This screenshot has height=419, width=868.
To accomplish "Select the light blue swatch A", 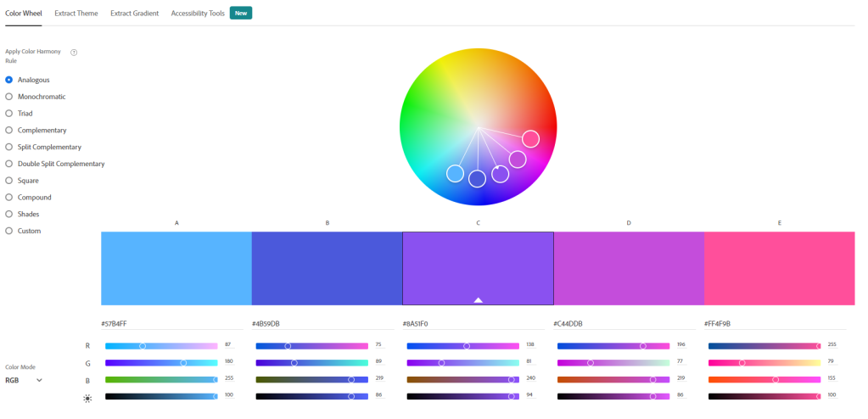I will click(176, 267).
